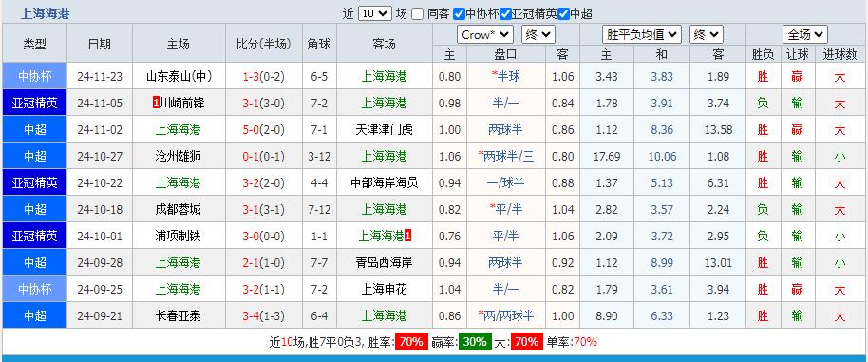Click the red card badge beside 川崎前锋

[x=156, y=103]
